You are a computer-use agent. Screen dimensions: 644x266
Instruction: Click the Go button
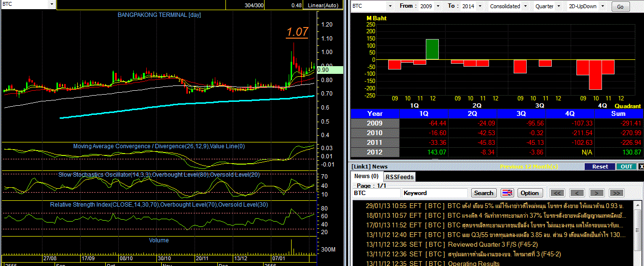point(620,7)
